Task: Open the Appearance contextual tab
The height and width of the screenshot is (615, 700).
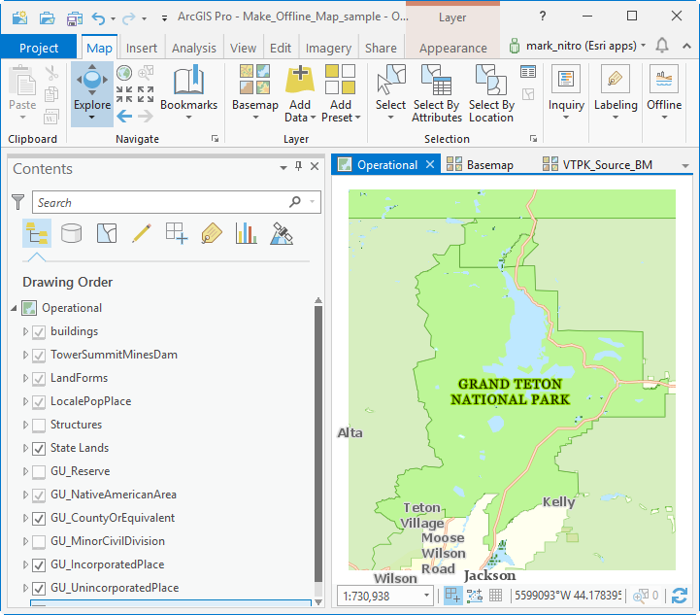Action: click(x=453, y=48)
